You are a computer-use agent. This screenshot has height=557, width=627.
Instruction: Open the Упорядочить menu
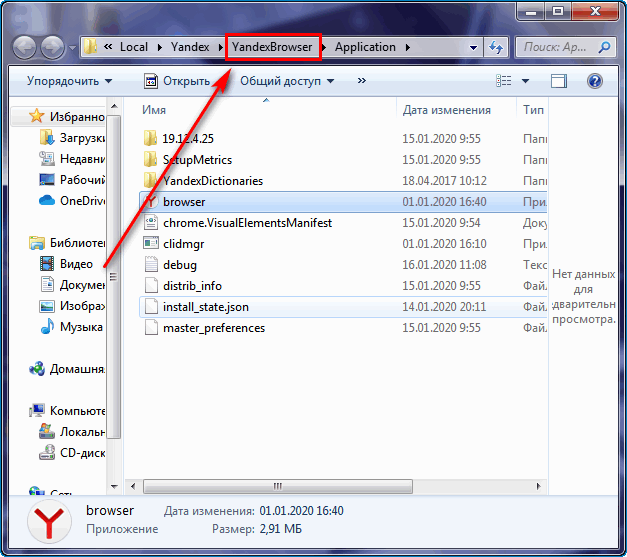pyautogui.click(x=69, y=81)
